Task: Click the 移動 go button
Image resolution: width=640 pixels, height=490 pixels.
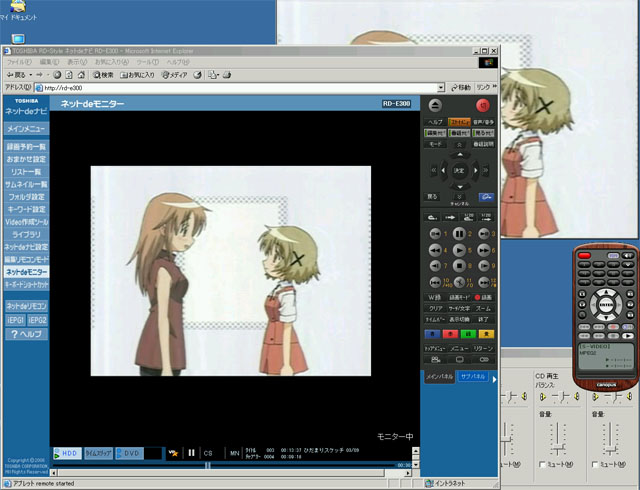Action: click(461, 88)
